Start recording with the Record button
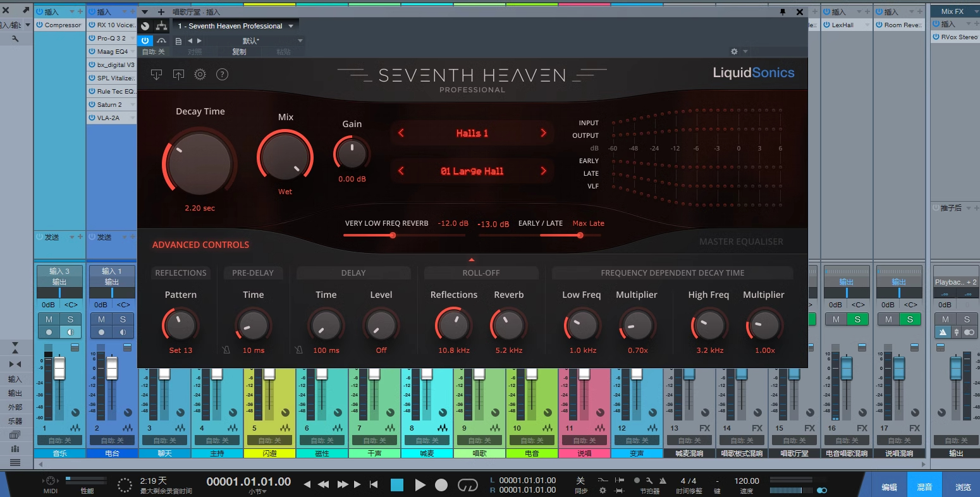Viewport: 980px width, 497px height. (441, 485)
